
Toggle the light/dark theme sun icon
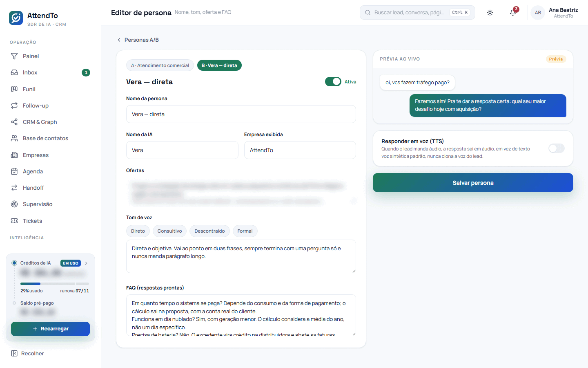[x=490, y=13]
